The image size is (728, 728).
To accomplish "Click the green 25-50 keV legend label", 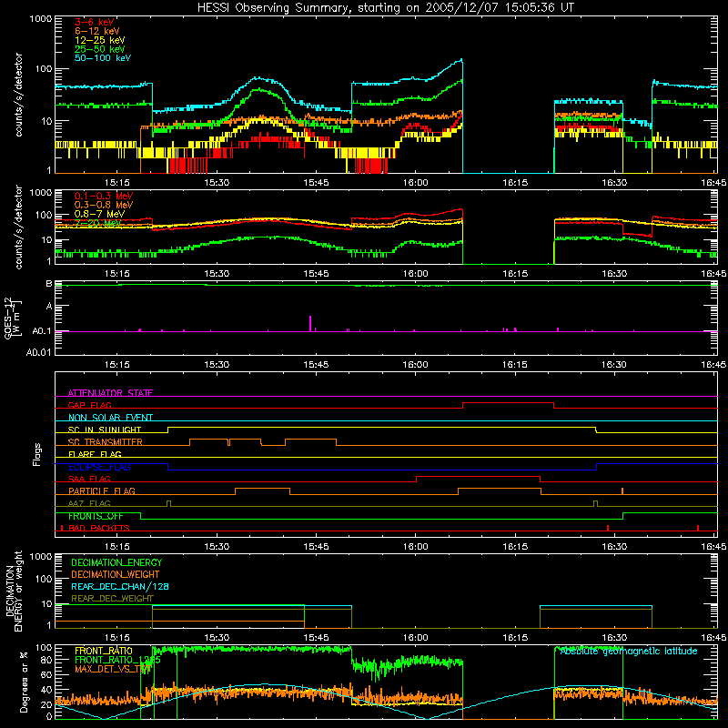I will [100, 49].
